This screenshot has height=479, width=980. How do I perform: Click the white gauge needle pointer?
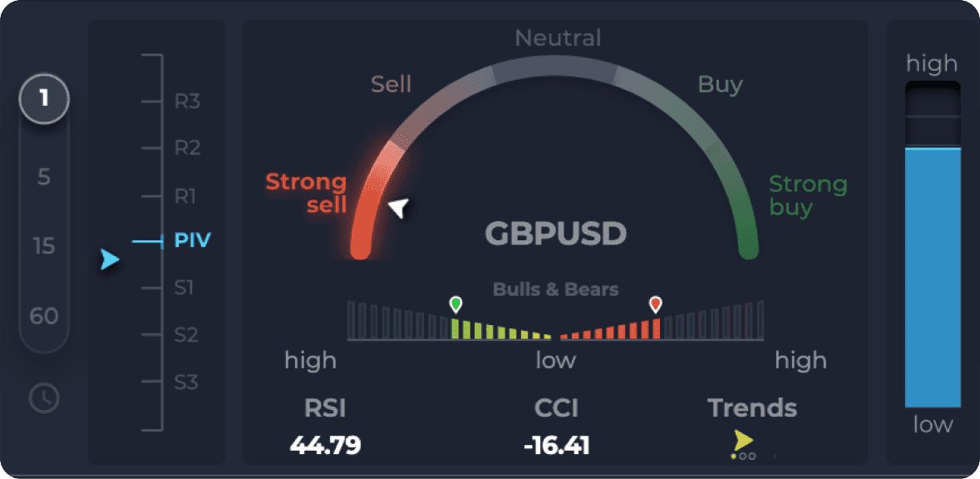(x=400, y=208)
